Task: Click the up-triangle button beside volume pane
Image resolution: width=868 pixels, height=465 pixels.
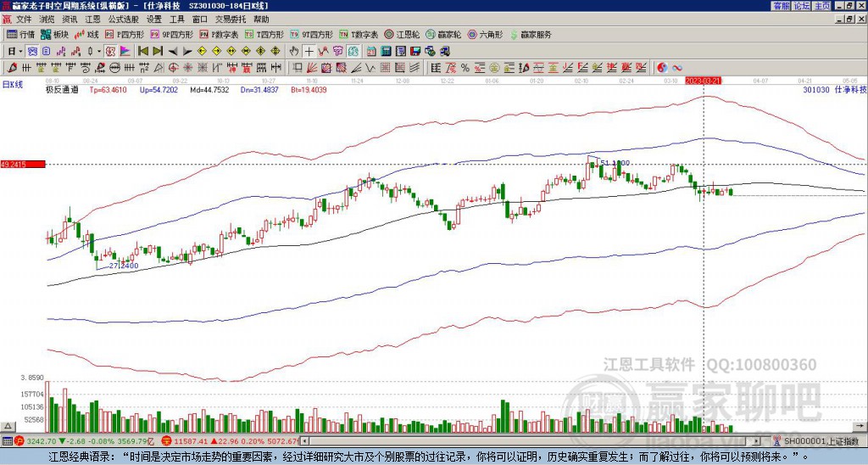Action: point(8,426)
